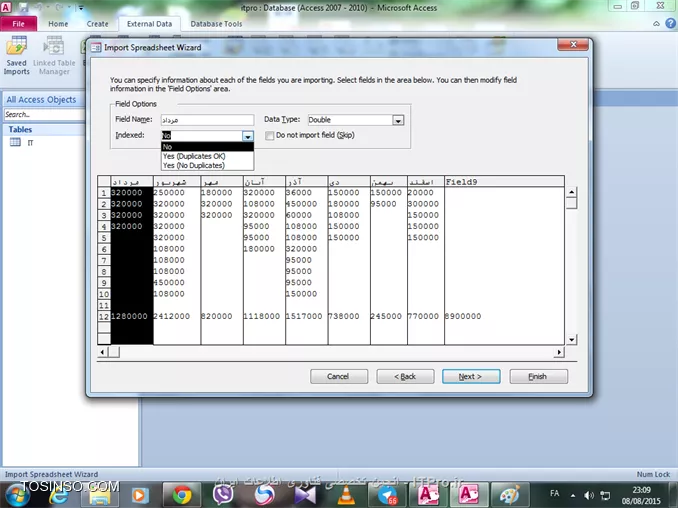This screenshot has height=508, width=678.
Task: Open Viber from the taskbar
Action: (223, 494)
